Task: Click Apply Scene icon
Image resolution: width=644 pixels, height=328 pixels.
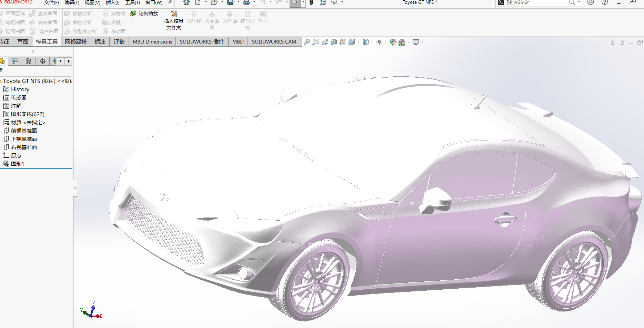Action: (x=402, y=42)
